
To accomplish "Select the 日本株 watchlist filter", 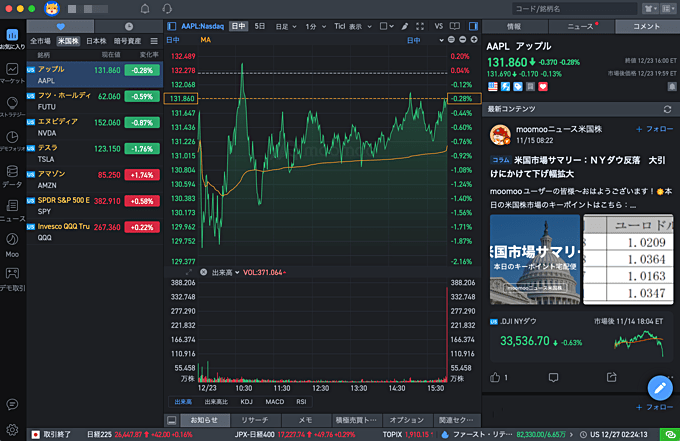I will tap(96, 41).
